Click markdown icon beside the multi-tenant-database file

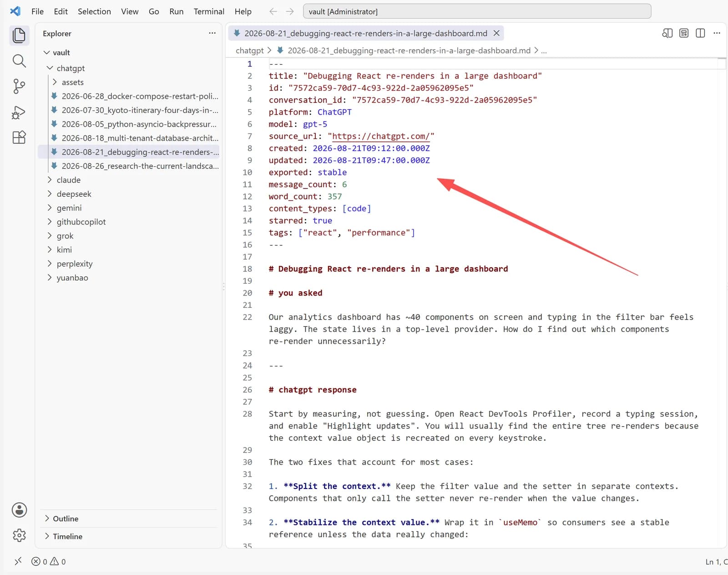pos(54,138)
